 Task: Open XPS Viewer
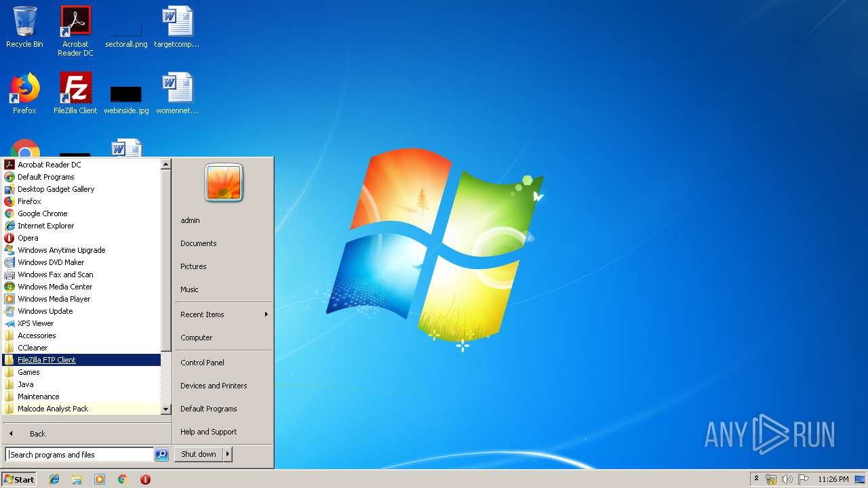82,323
